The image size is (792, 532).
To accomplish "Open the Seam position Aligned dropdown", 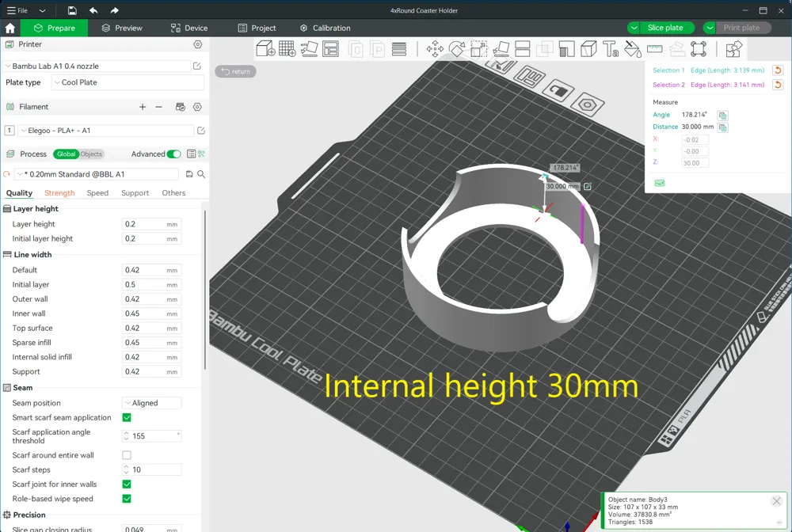I will click(152, 403).
